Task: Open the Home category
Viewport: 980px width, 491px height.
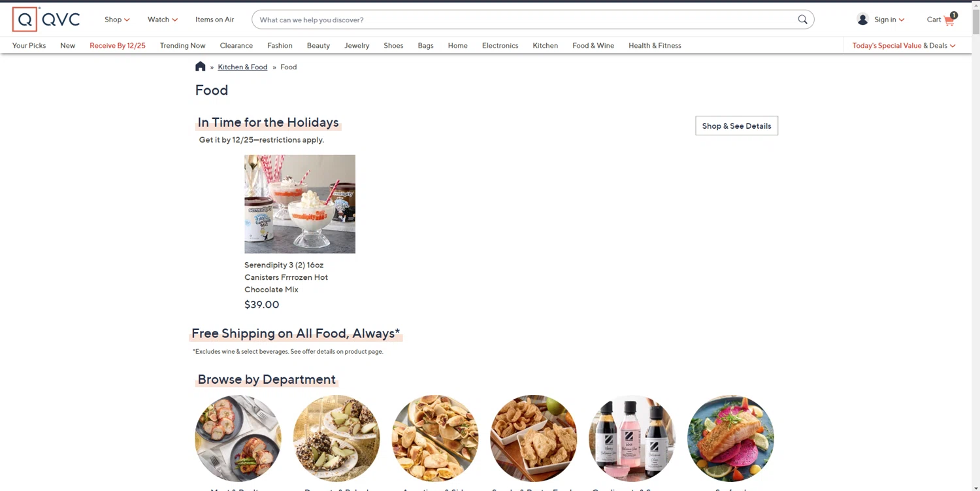Action: coord(457,46)
